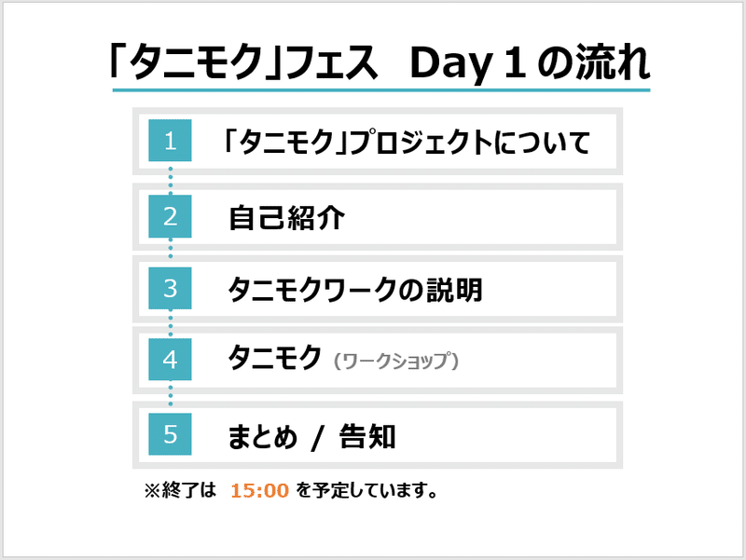Click the teal number 4 box
The image size is (746, 560).
tap(170, 360)
